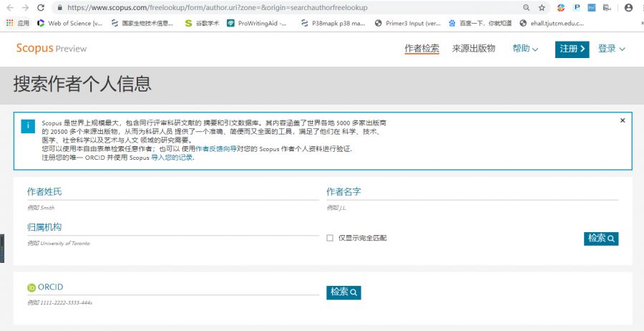Click the browser address bar URL
The image size is (644, 331).
click(218, 7)
